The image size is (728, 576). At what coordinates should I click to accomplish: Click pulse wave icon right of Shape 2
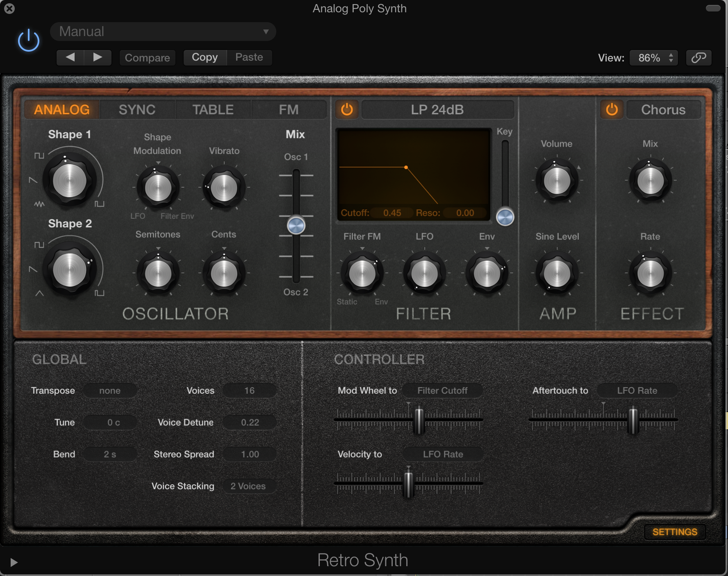click(100, 293)
